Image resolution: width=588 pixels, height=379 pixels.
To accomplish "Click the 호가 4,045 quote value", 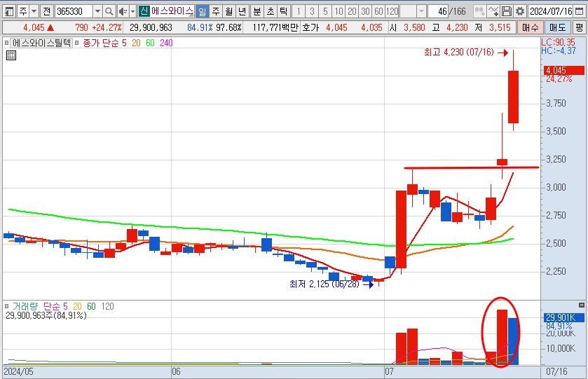I will tap(336, 27).
